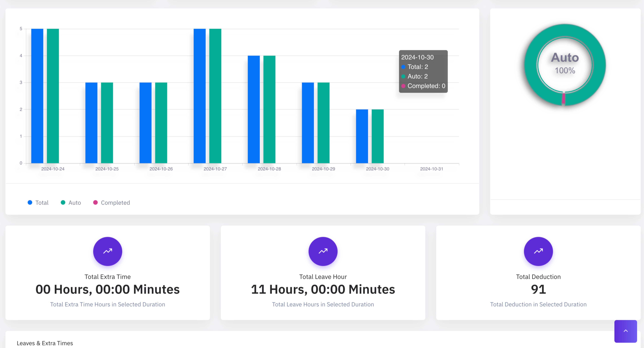Toggle the Auto series in chart legend
644x348 pixels.
71,202
